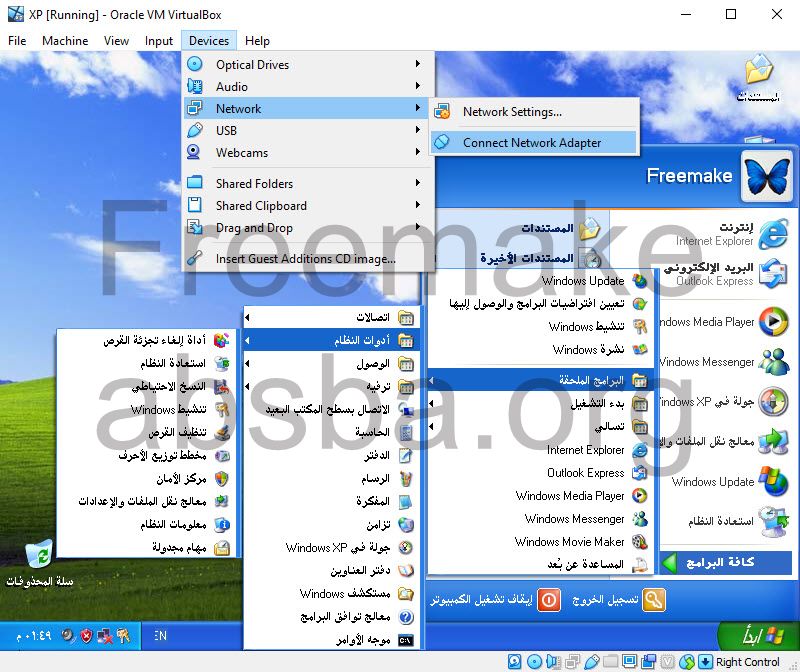Open Paint in the Accessories menu
This screenshot has width=800, height=672.
pos(331,479)
